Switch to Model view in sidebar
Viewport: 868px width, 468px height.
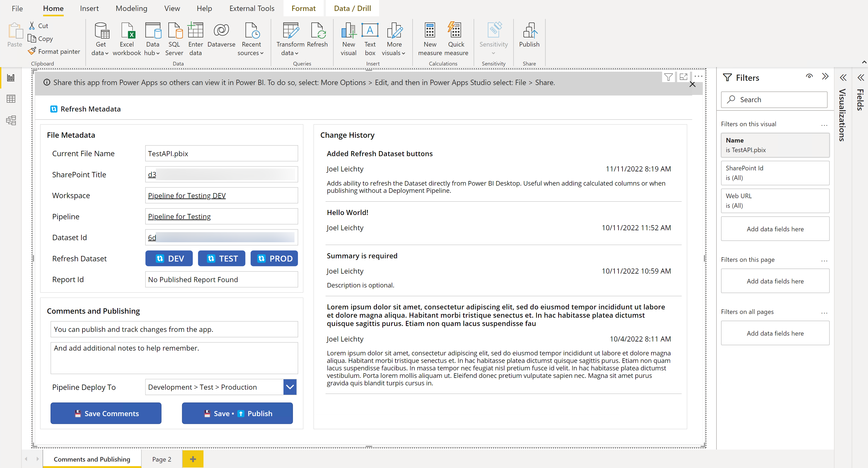[x=11, y=120]
